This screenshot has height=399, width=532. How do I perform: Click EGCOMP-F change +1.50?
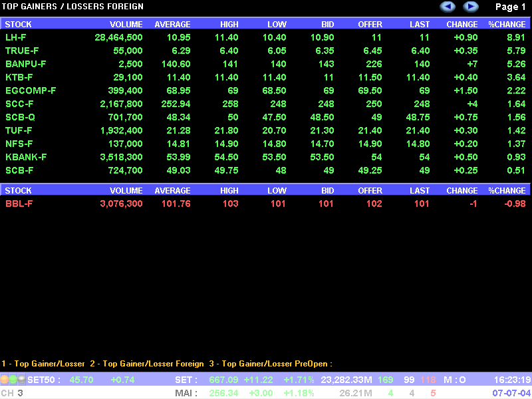[x=465, y=90]
